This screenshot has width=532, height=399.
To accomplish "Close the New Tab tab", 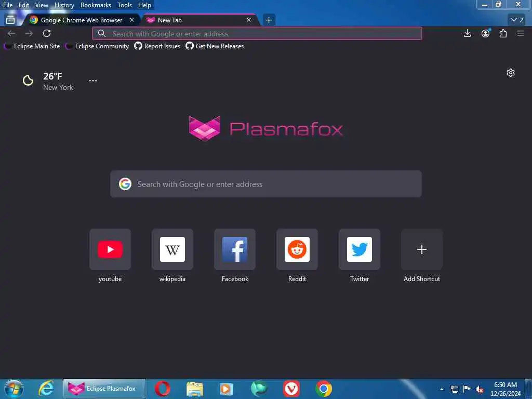I will pos(249,20).
